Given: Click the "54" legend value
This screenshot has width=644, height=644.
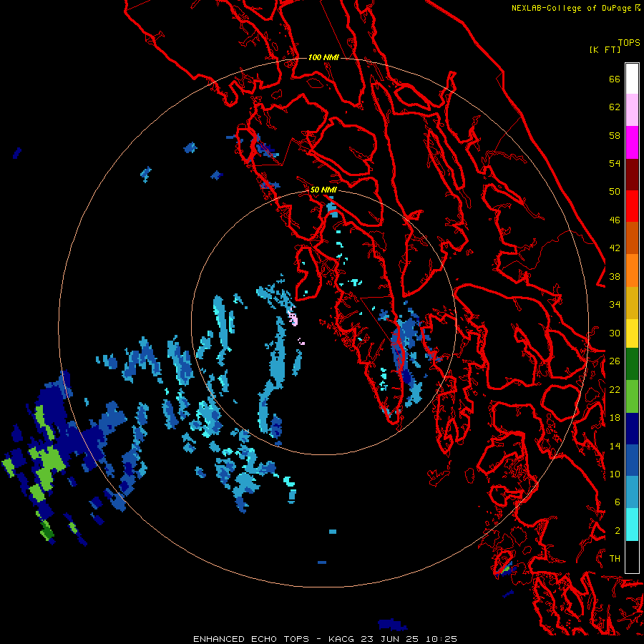Looking at the screenshot, I should [615, 163].
